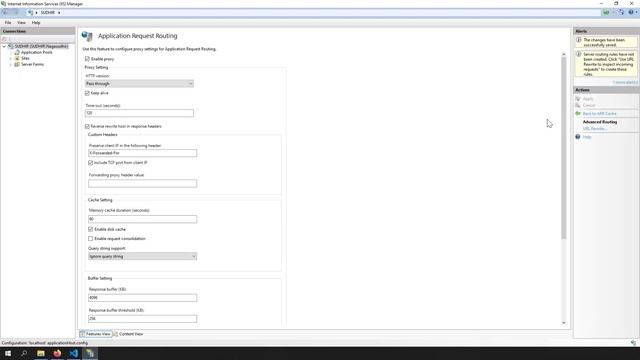Image resolution: width=640 pixels, height=360 pixels.
Task: Expand the Server Farms tree node
Action: coord(11,64)
